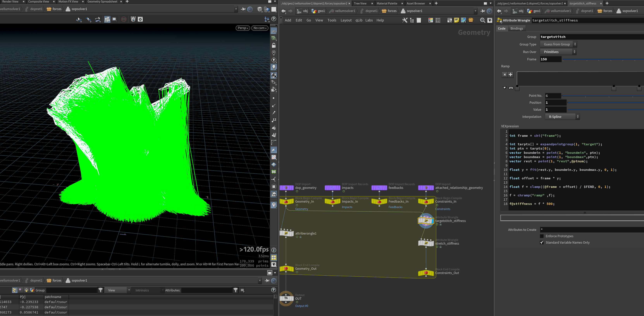Enable the Enforce Prototypes checkbox
Viewport: 644px width, 316px height.
[542, 236]
